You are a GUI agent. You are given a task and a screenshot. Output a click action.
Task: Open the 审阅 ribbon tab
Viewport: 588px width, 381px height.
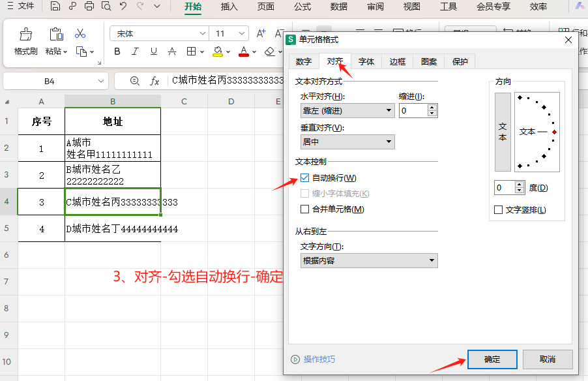point(375,7)
